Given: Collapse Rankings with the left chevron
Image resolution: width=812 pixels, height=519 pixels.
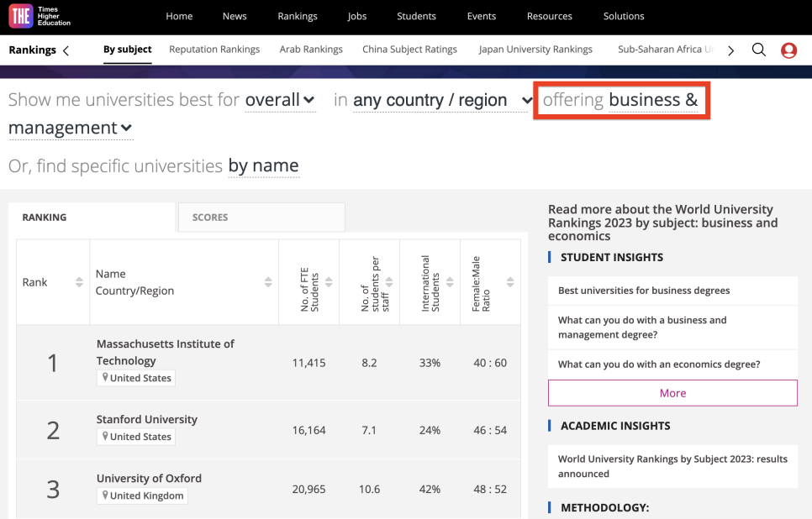Looking at the screenshot, I should [x=66, y=50].
